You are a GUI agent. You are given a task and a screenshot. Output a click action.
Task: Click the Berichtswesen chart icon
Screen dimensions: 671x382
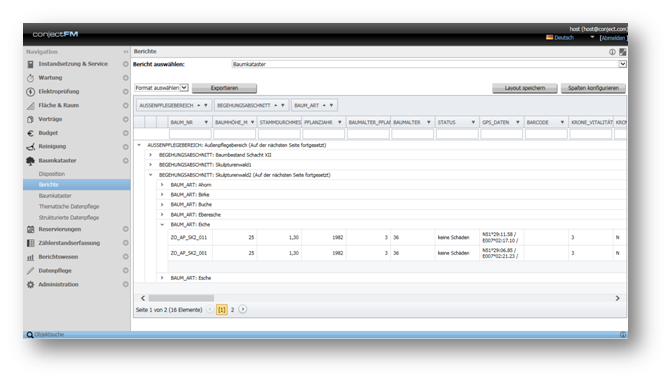click(x=30, y=257)
